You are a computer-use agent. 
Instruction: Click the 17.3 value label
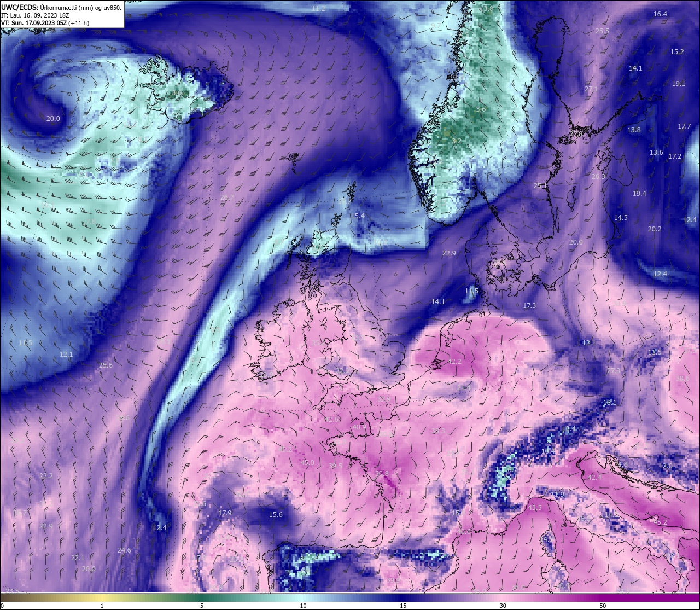[x=529, y=306]
